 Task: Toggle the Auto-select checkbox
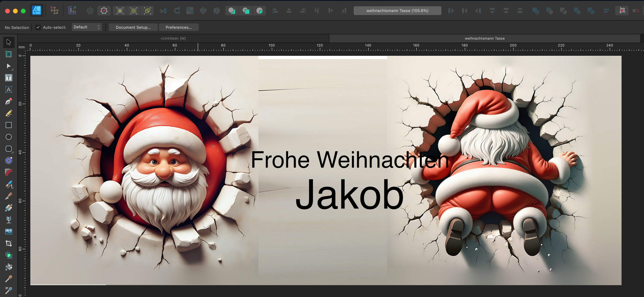pyautogui.click(x=38, y=27)
